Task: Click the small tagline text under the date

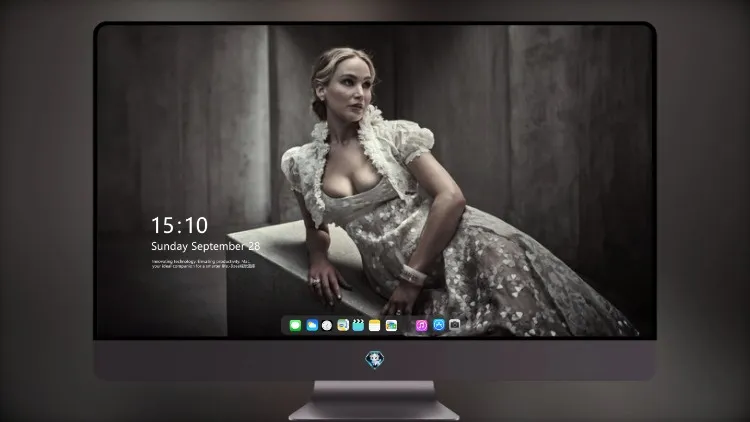Action: click(x=203, y=264)
